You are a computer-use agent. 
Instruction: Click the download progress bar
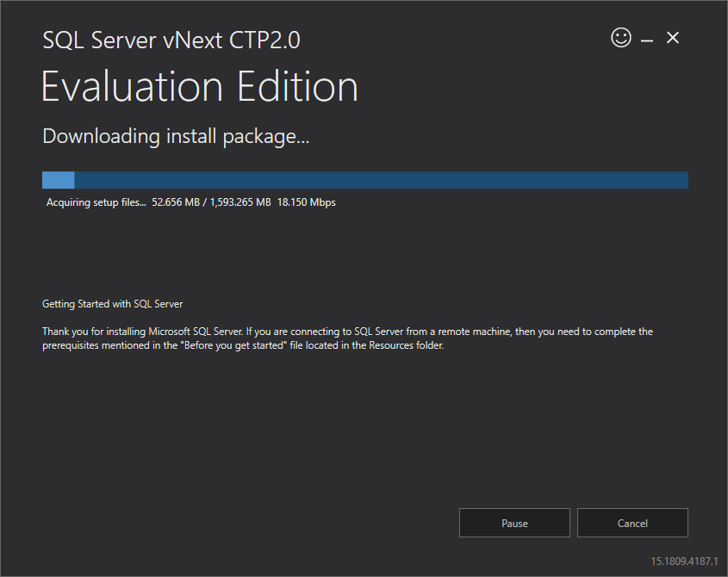click(364, 180)
